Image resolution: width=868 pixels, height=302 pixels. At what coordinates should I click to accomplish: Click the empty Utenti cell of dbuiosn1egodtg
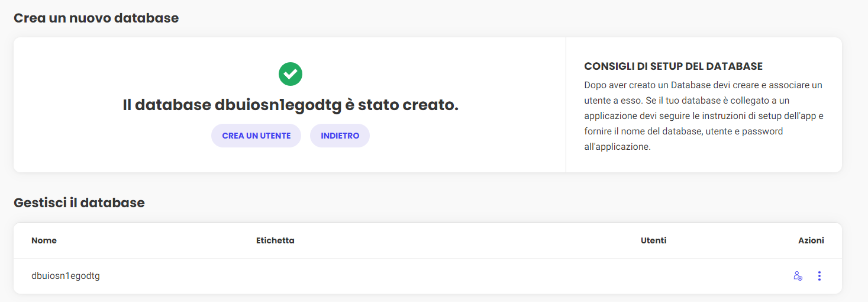(653, 276)
